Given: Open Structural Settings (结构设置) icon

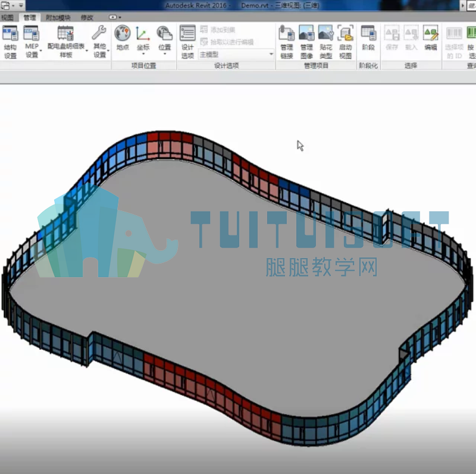Looking at the screenshot, I should point(10,42).
